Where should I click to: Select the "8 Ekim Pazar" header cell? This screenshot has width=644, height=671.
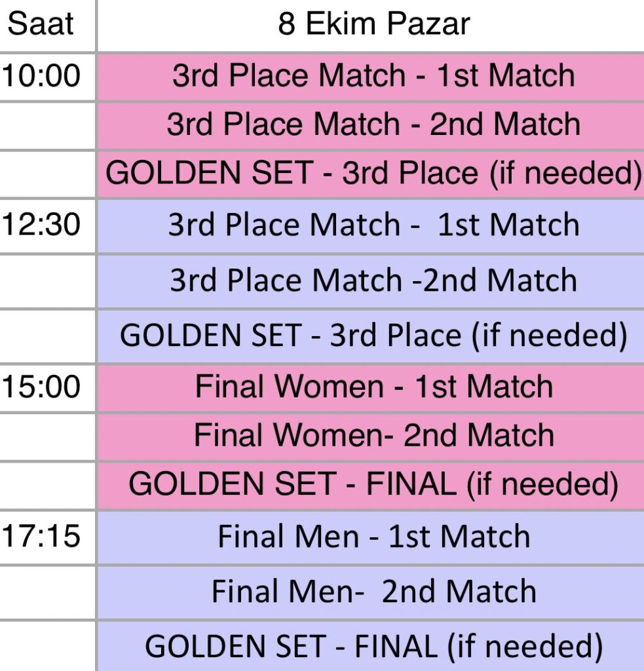point(374,25)
